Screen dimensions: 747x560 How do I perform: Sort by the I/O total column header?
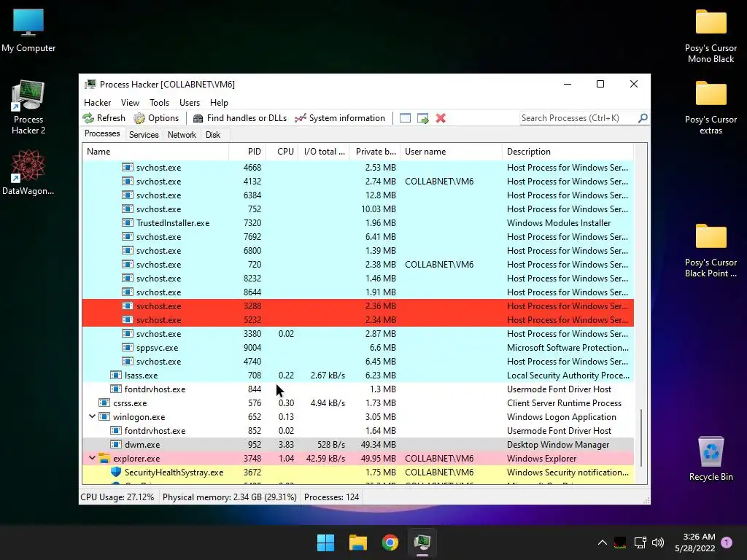[x=323, y=152]
